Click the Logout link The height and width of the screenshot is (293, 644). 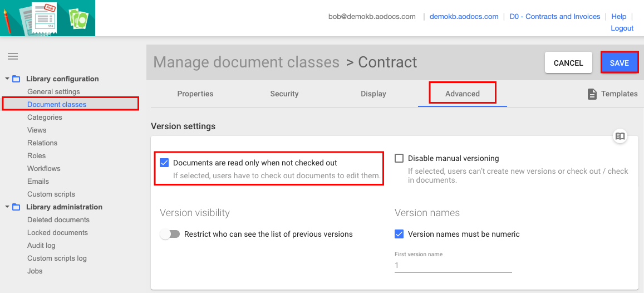tap(622, 28)
